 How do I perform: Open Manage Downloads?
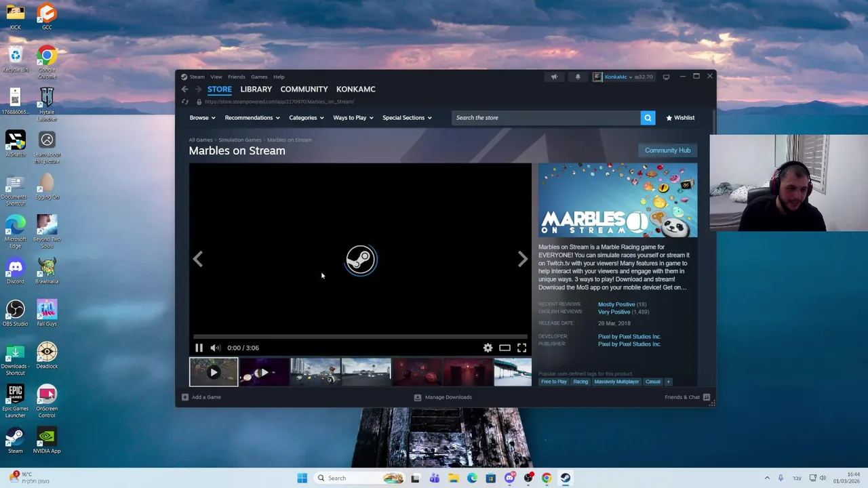(x=443, y=397)
